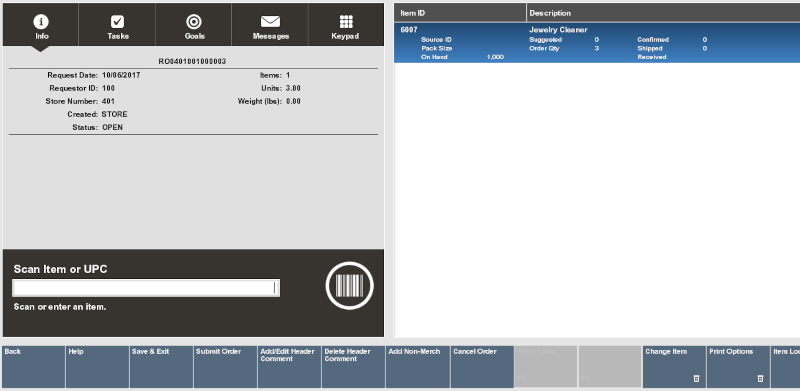Viewport: 800px width, 391px height.
Task: Go Back from the order screen
Action: [x=34, y=367]
